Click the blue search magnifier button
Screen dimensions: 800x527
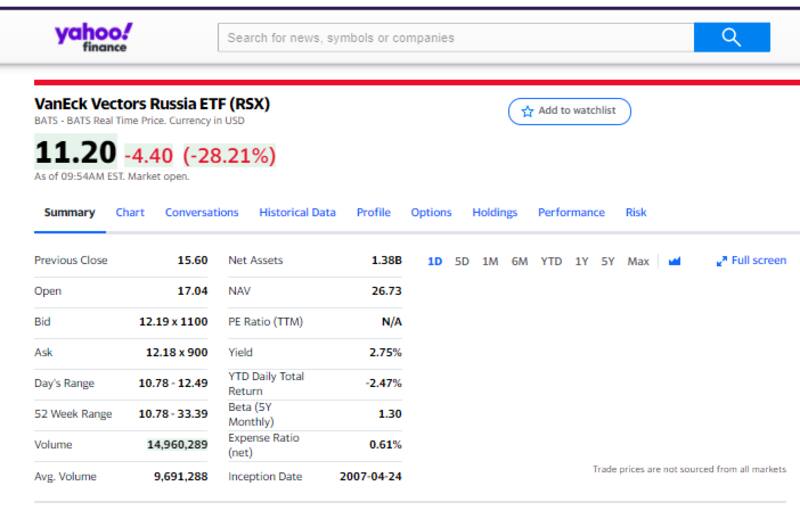click(x=731, y=38)
